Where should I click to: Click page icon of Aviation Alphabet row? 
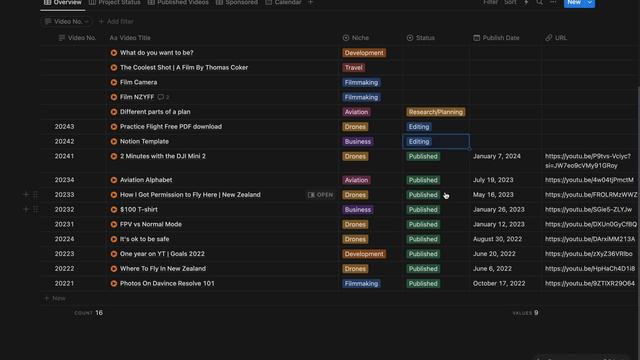point(114,180)
